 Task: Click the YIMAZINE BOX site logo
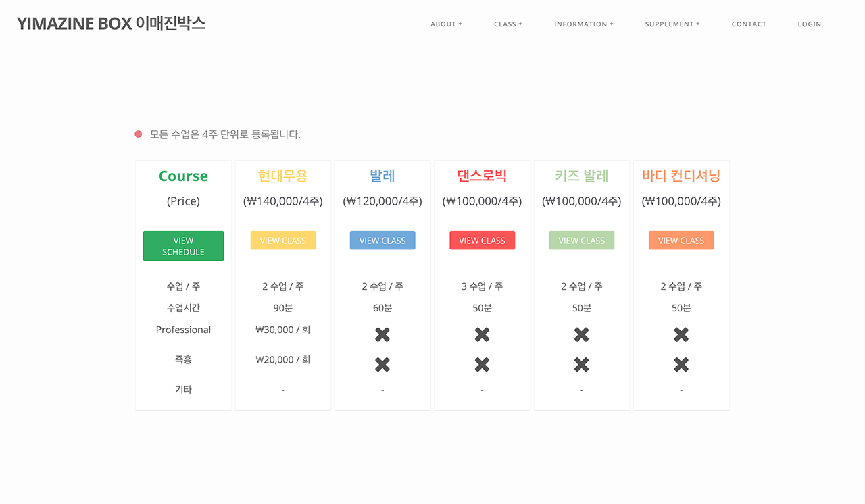click(x=111, y=24)
